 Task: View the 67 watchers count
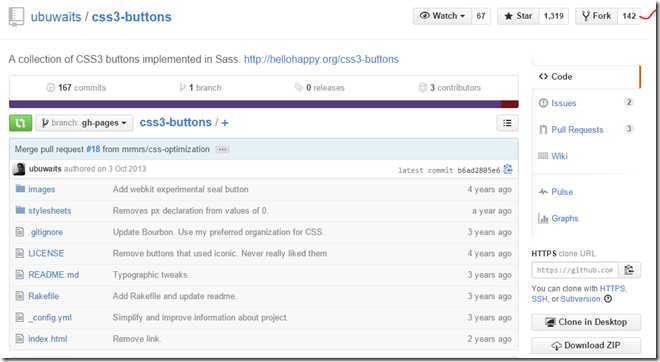(x=481, y=16)
